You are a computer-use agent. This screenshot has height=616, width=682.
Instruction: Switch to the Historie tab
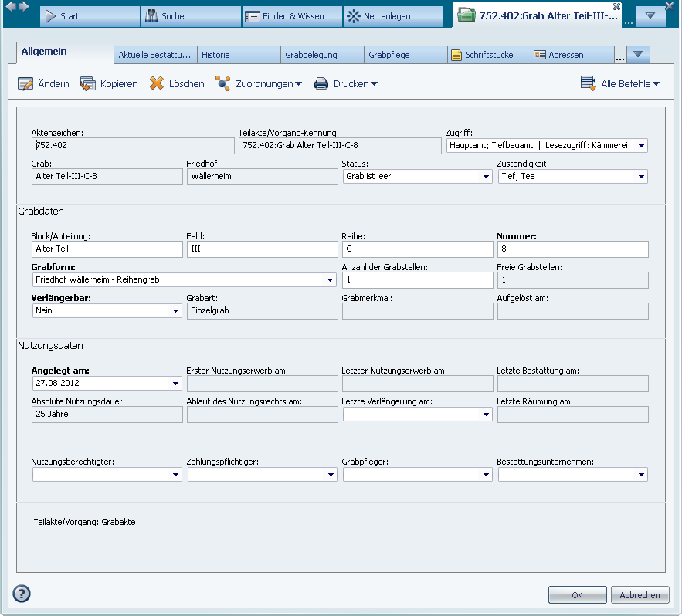tap(237, 56)
